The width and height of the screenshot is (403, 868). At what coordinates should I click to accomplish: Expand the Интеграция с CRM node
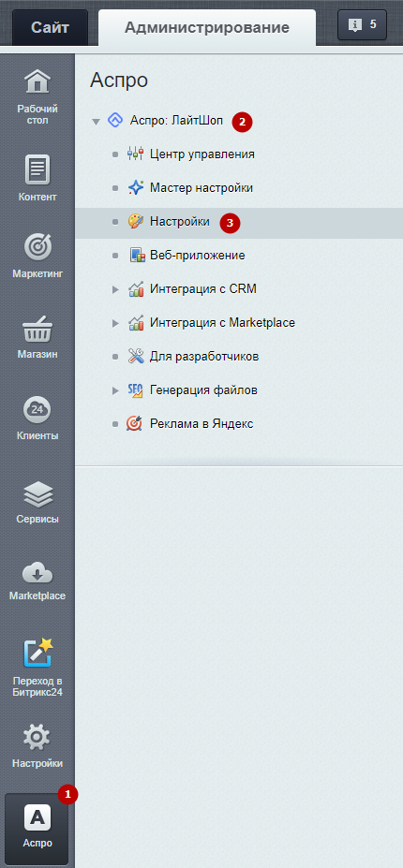115,289
